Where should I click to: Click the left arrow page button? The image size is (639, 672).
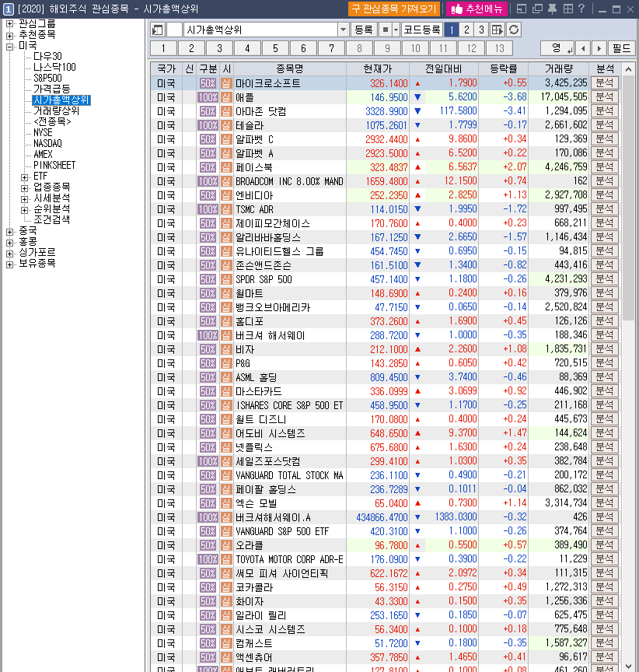tap(583, 48)
